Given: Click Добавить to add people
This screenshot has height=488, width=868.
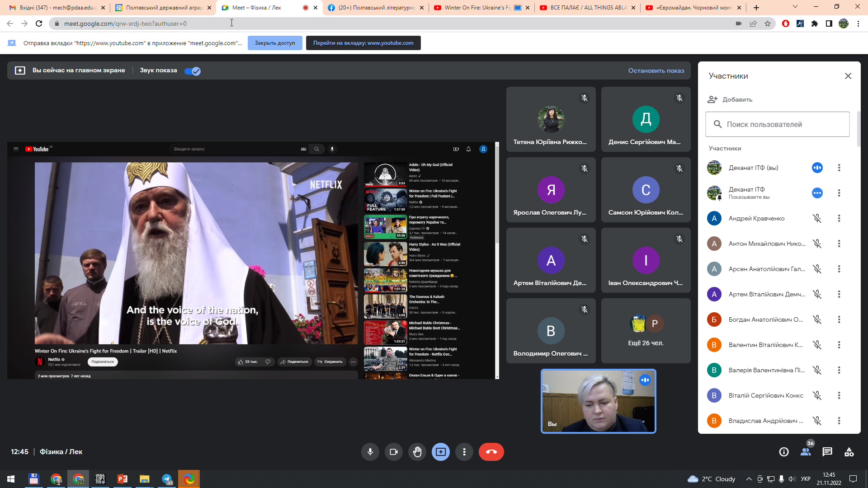Looking at the screenshot, I should coord(730,99).
